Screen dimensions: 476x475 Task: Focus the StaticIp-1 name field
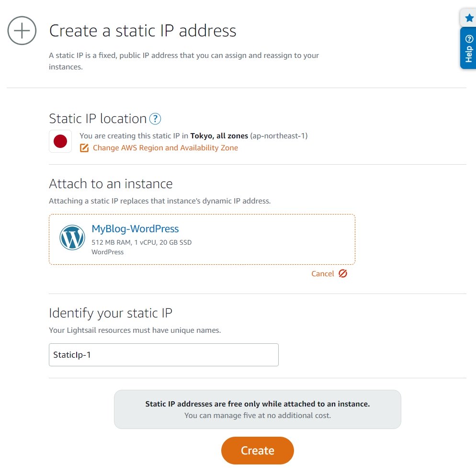click(164, 355)
